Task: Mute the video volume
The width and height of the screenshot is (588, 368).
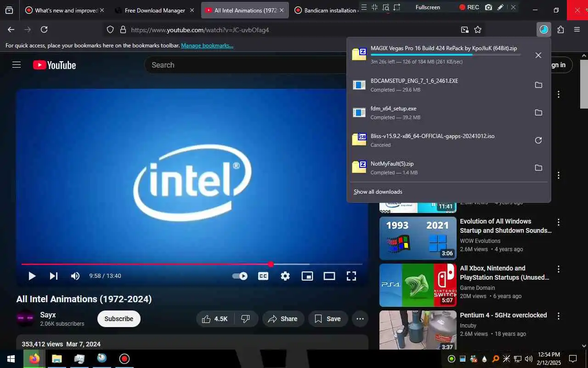Action: [x=75, y=276]
